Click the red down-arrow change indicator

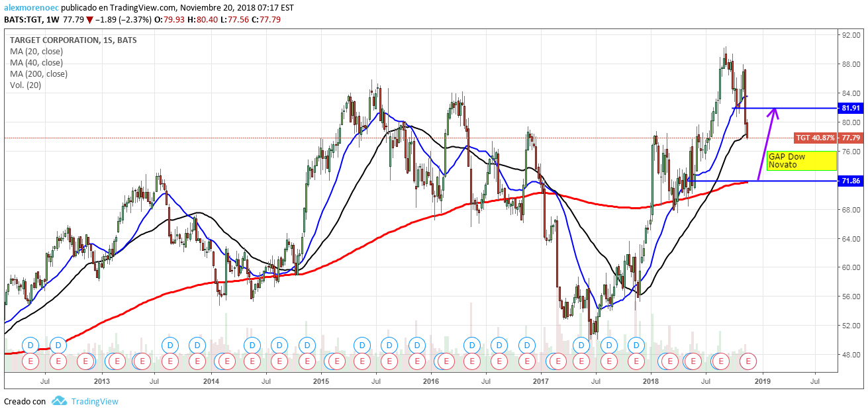coord(90,20)
